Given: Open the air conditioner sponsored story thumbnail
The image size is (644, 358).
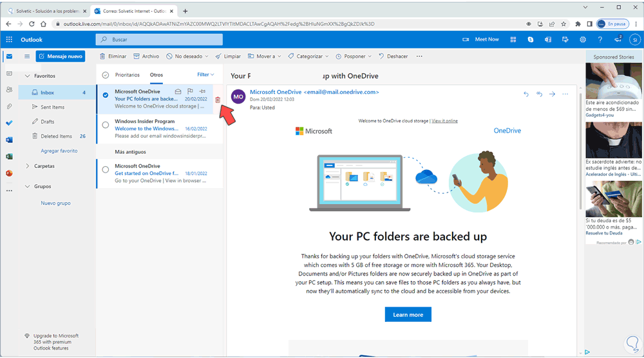Looking at the screenshot, I should coord(614,81).
